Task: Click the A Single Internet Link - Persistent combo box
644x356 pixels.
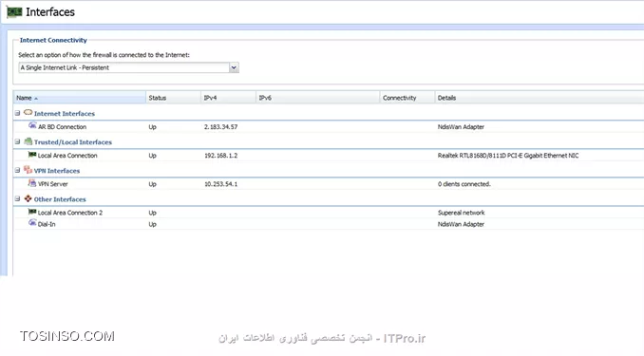Action: pos(128,67)
